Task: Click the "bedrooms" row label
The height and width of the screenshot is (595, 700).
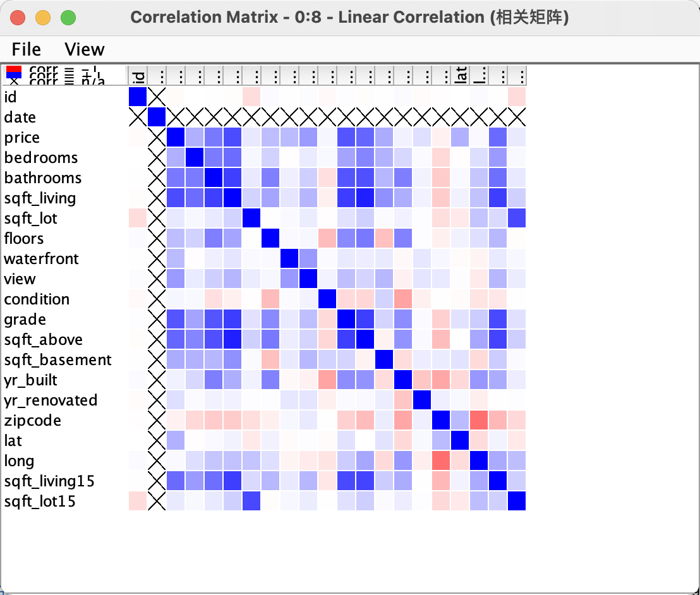Action: coord(41,157)
